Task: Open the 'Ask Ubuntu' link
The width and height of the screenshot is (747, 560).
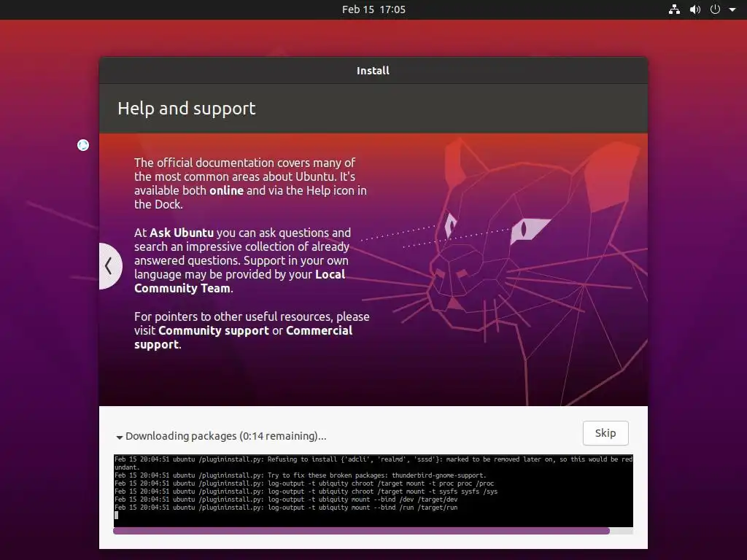Action: click(x=182, y=233)
